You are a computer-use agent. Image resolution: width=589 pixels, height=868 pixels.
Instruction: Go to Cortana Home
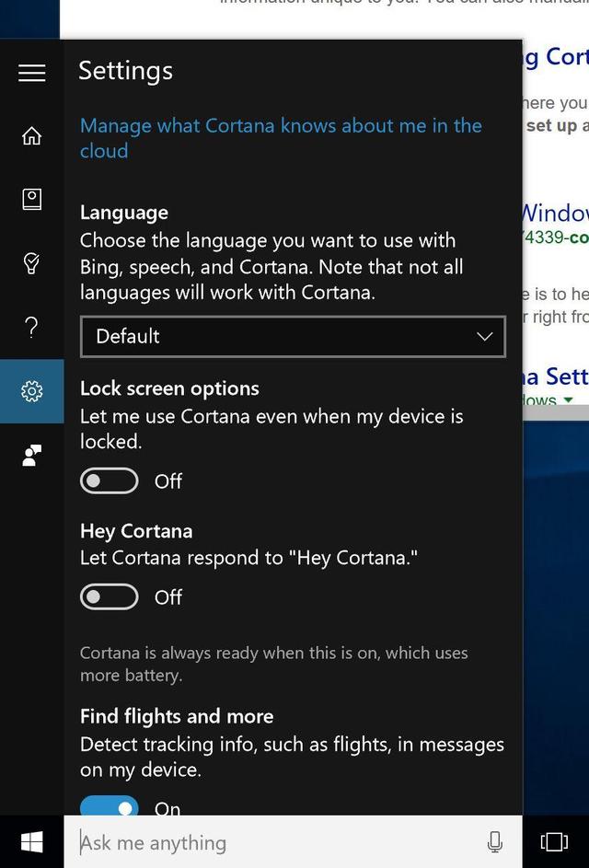coord(31,136)
